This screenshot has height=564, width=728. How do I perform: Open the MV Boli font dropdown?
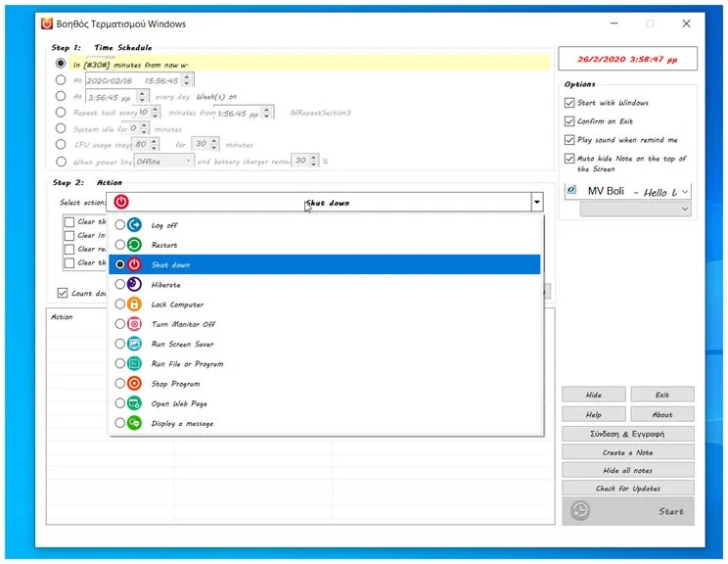(685, 191)
